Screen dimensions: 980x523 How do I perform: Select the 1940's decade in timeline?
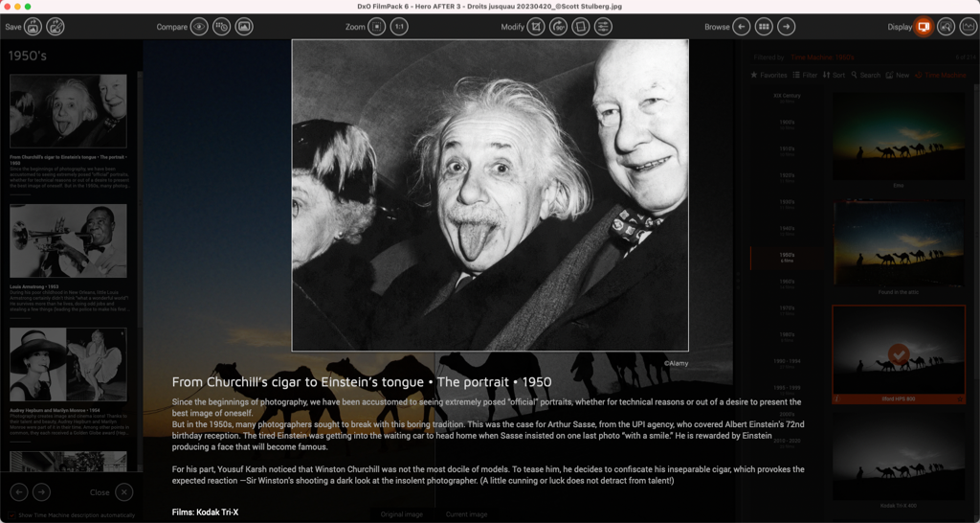[787, 229]
